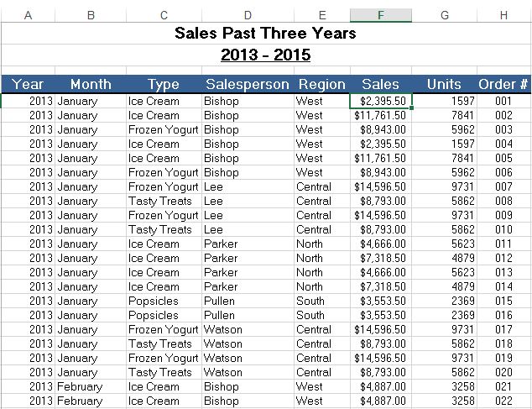Click the Order # header cell
Screen dimensions: 532x409
coord(503,84)
